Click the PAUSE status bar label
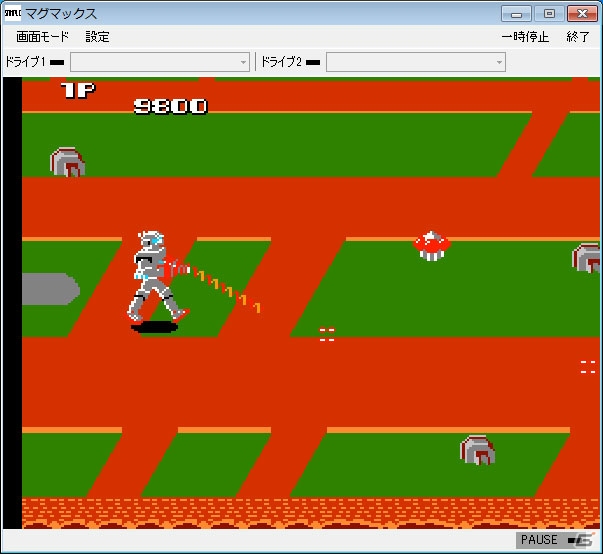603x554 pixels. (x=539, y=540)
